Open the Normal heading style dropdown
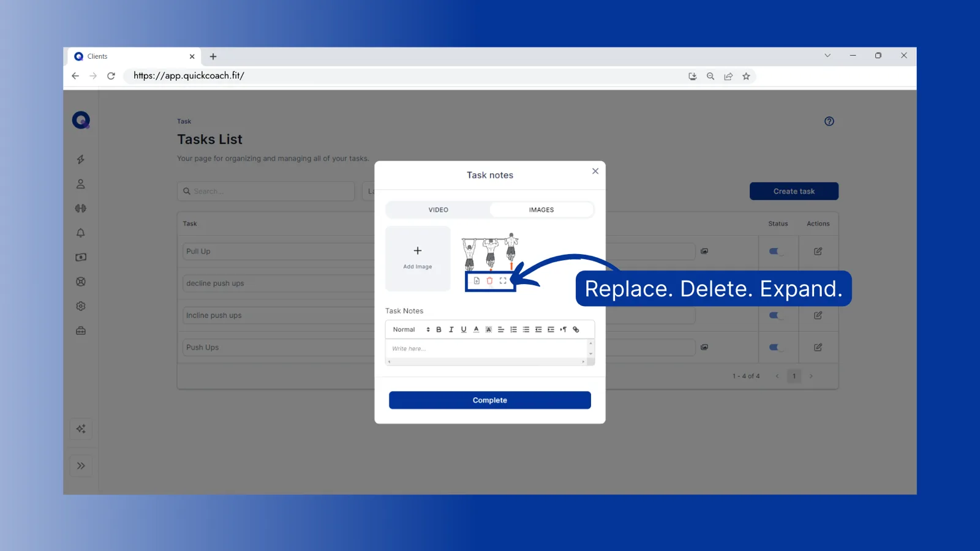980x551 pixels. (411, 329)
